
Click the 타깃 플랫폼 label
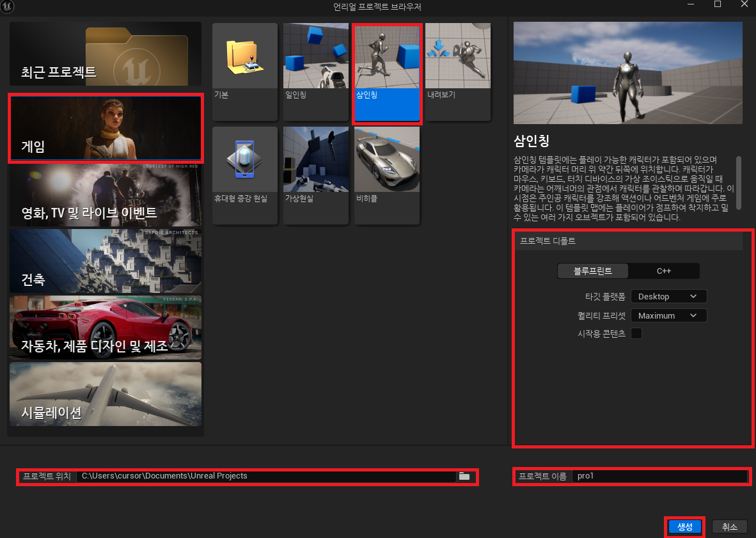click(605, 296)
